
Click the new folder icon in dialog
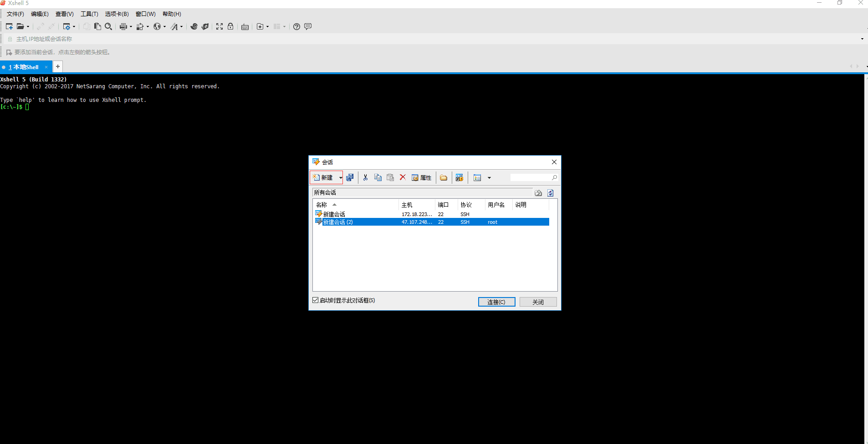tap(444, 177)
